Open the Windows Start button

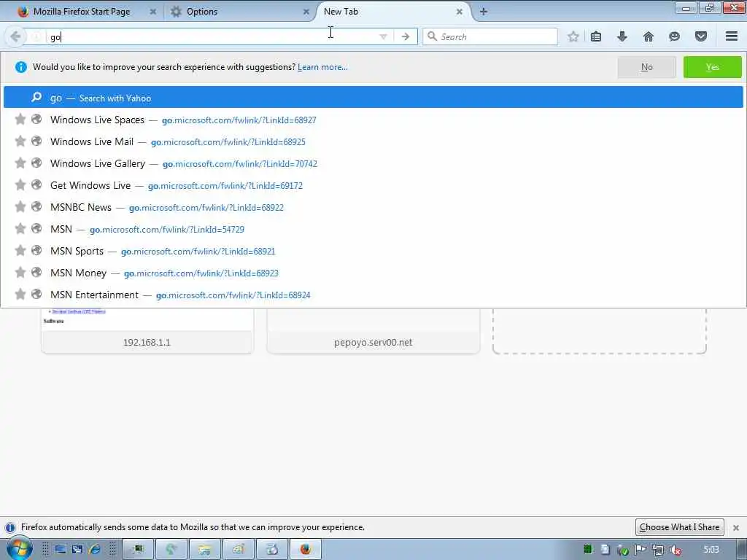coord(19,548)
